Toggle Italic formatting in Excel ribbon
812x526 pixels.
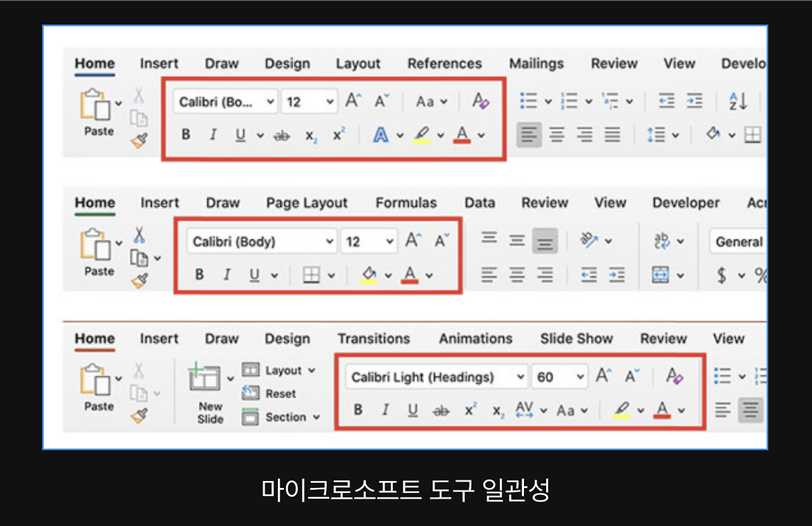(x=226, y=274)
